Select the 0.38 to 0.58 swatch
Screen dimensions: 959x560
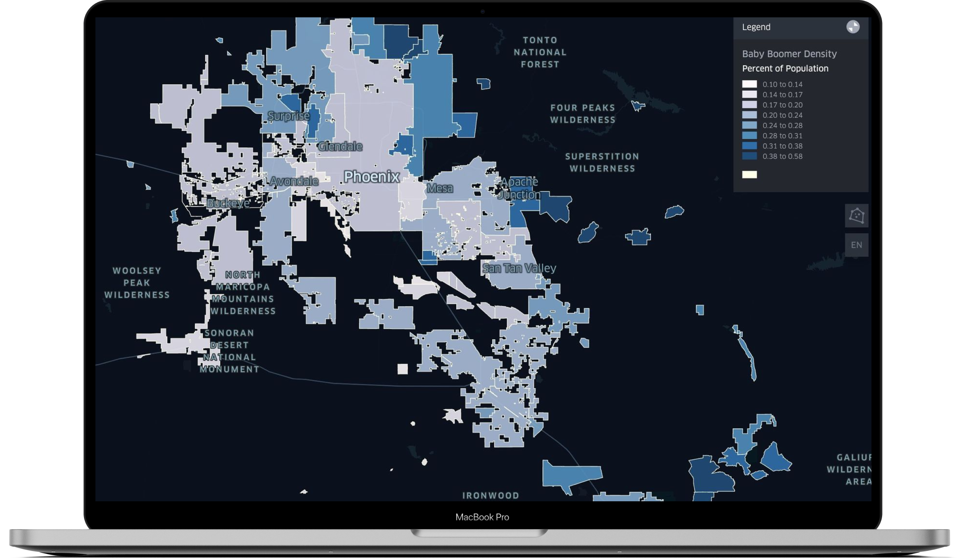749,156
